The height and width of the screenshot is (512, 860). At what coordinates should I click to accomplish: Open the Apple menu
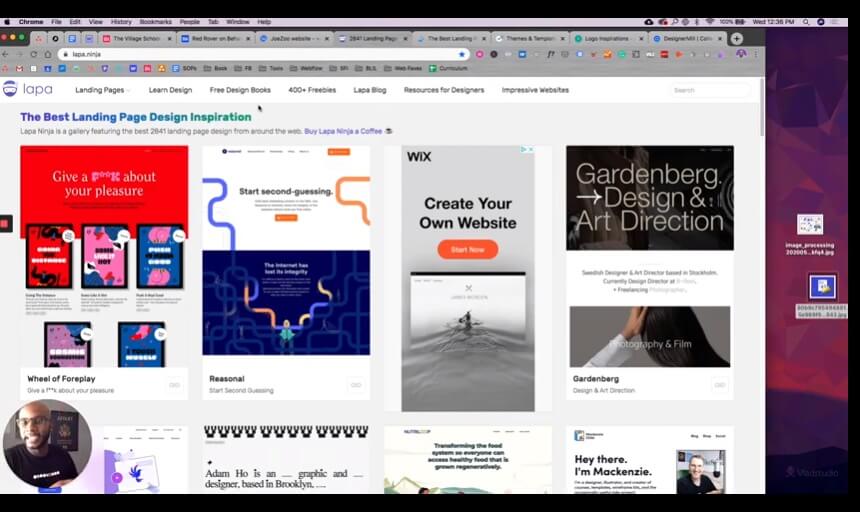[x=7, y=22]
